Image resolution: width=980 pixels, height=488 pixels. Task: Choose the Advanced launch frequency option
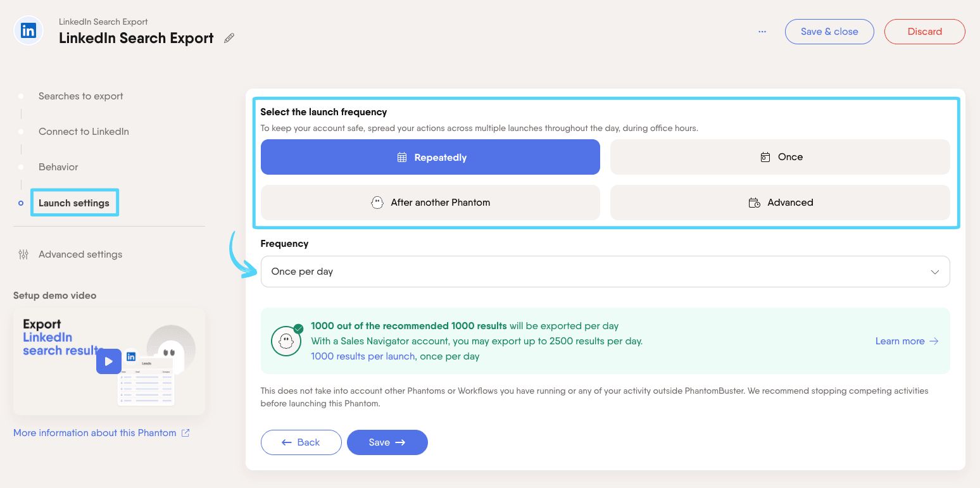[x=780, y=203]
